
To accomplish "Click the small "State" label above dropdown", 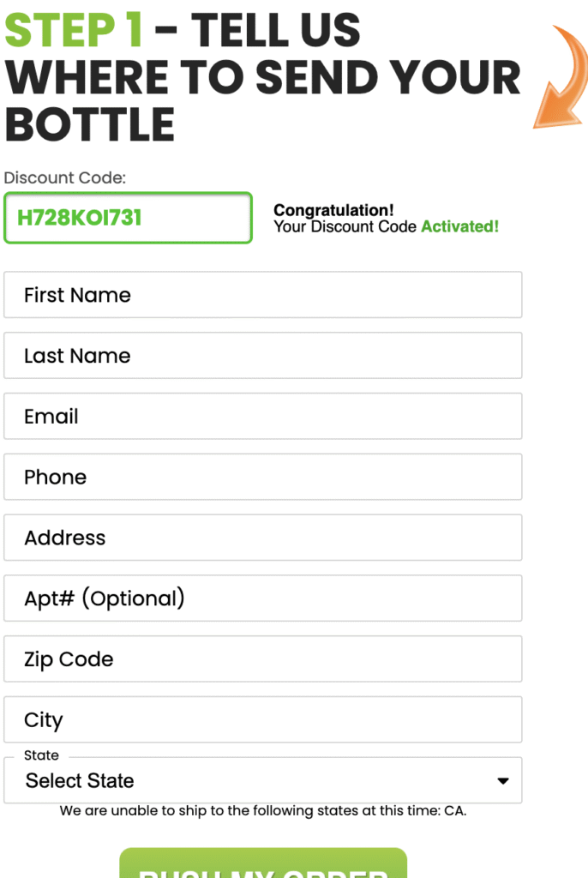I will coord(41,755).
